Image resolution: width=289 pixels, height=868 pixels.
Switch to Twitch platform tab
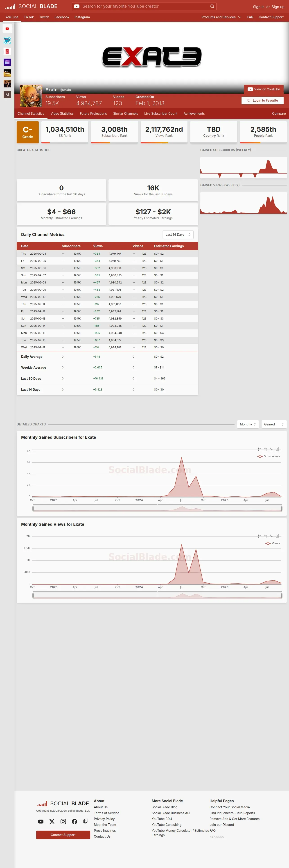(44, 17)
